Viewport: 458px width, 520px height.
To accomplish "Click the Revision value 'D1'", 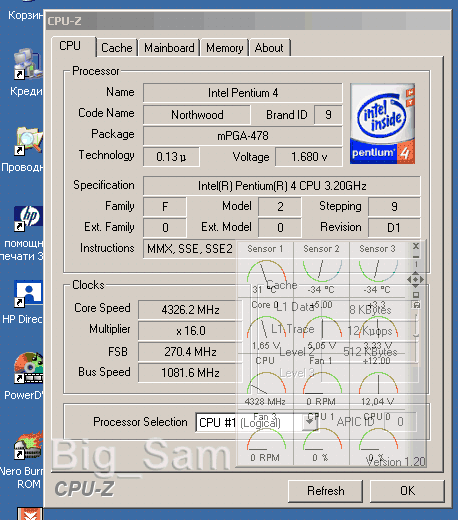I will pyautogui.click(x=394, y=228).
